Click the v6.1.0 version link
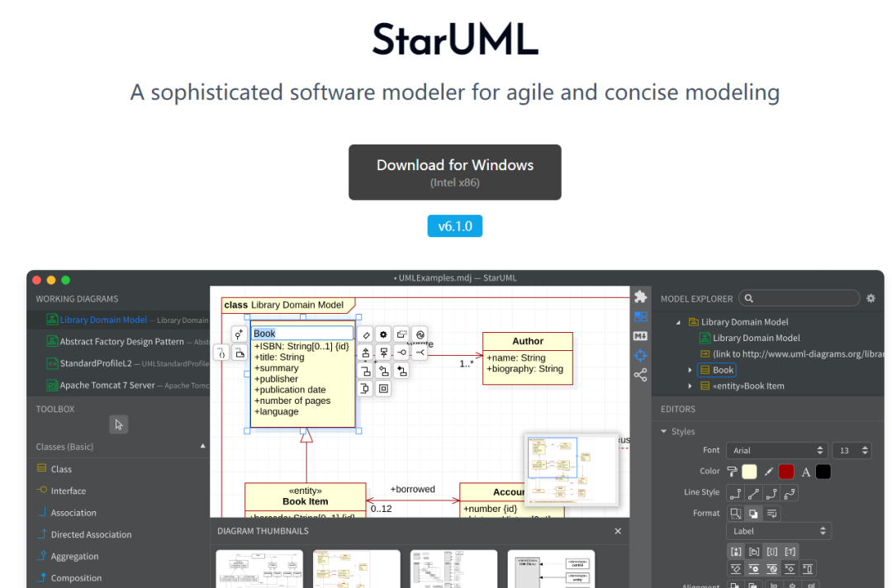The image size is (892, 588). point(455,225)
